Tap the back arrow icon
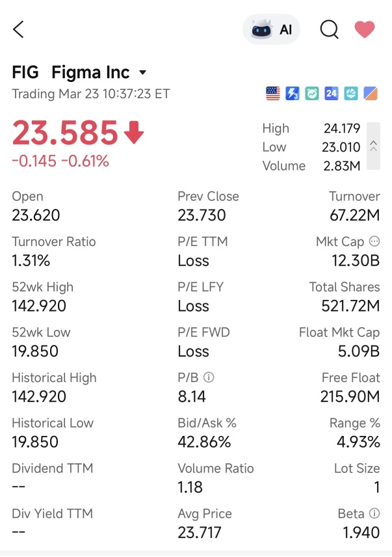The image size is (392, 557). point(18,29)
